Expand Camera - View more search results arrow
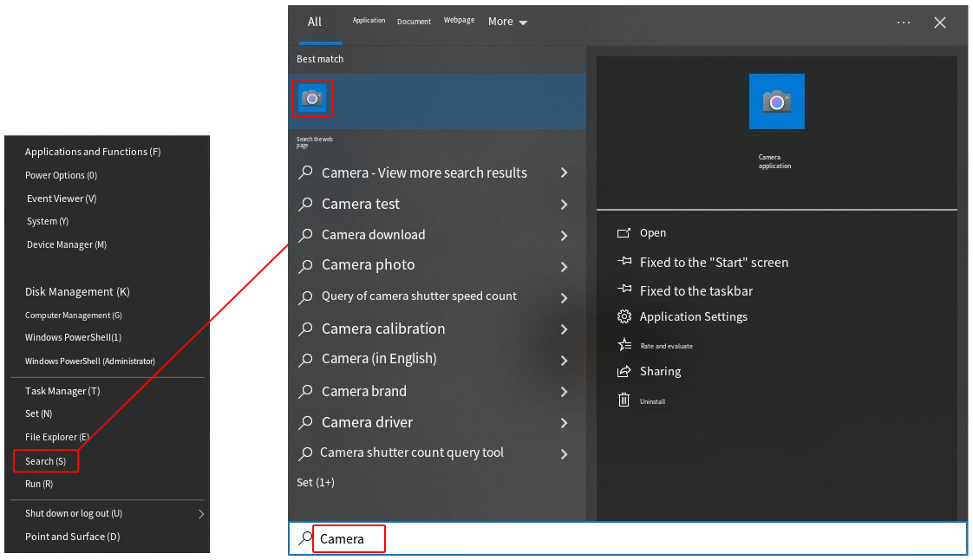The image size is (973, 560). point(564,173)
